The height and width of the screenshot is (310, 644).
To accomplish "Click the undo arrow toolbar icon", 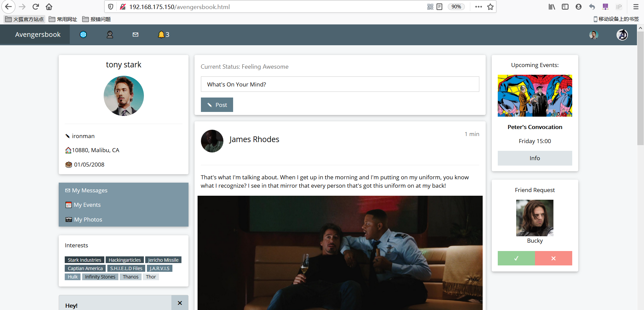I will (592, 7).
